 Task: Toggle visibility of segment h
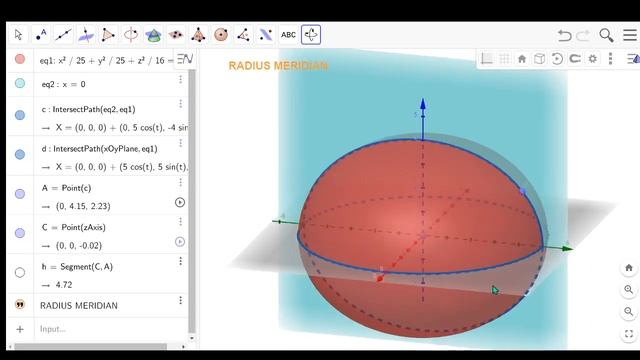(x=20, y=272)
